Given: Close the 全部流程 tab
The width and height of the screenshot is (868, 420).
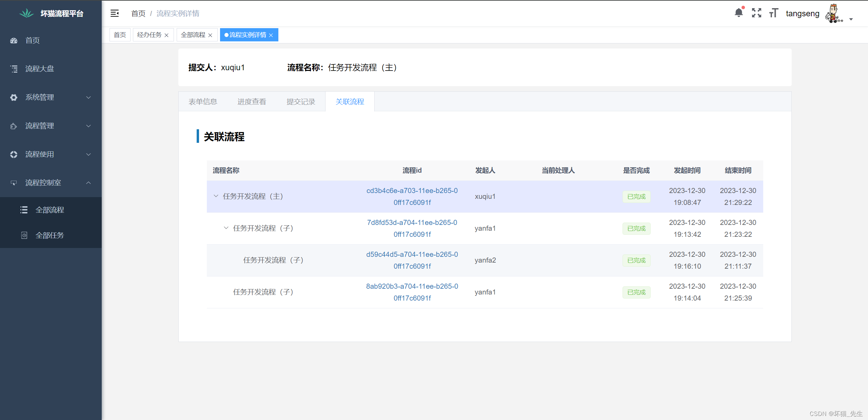Looking at the screenshot, I should click(x=210, y=35).
